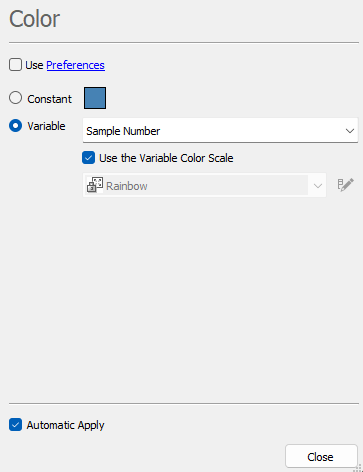This screenshot has width=363, height=472.
Task: Click the Automatic Apply label text
Action: pyautogui.click(x=66, y=425)
